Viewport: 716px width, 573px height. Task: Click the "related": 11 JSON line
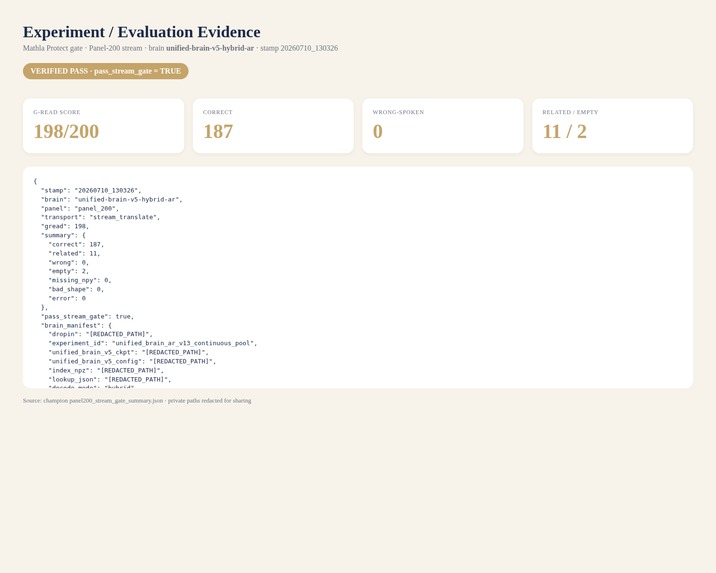click(74, 253)
